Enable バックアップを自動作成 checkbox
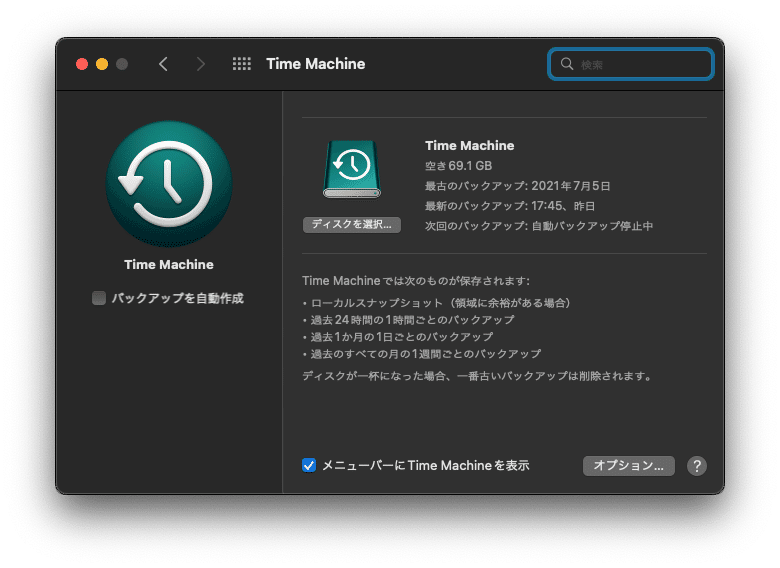This screenshot has width=780, height=568. 99,298
